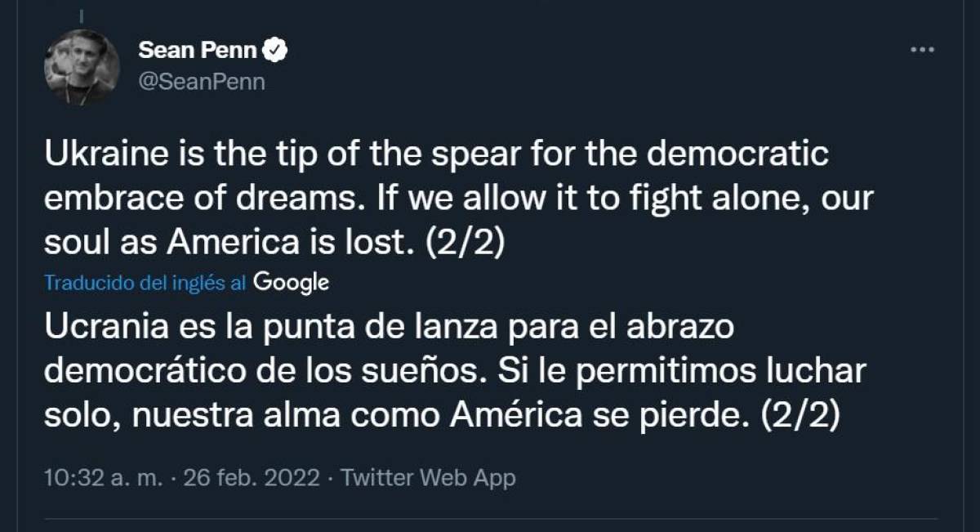Click the verified badge next to Sean Penn
The width and height of the screenshot is (980, 532).
pyautogui.click(x=273, y=49)
